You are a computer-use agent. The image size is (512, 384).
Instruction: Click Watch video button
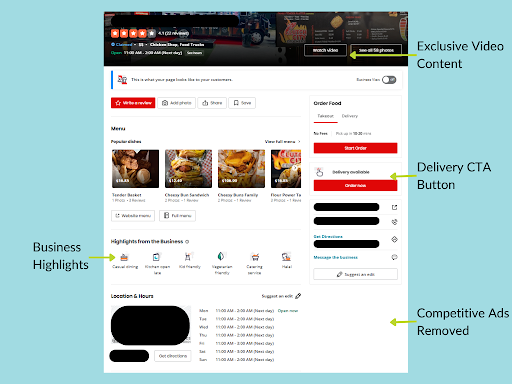pyautogui.click(x=325, y=50)
